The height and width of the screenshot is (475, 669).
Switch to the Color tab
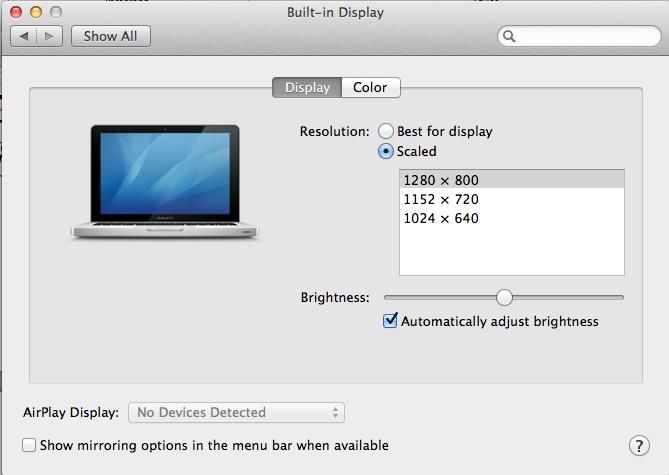370,87
